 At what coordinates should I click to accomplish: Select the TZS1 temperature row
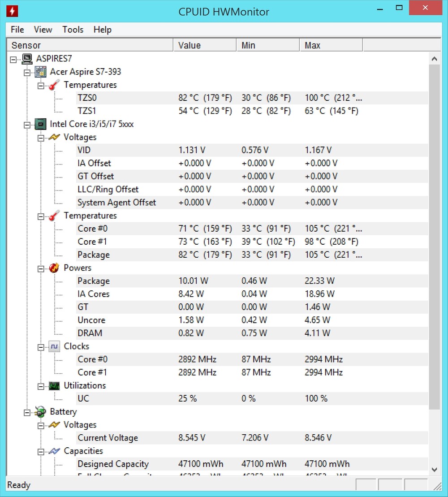point(252,111)
